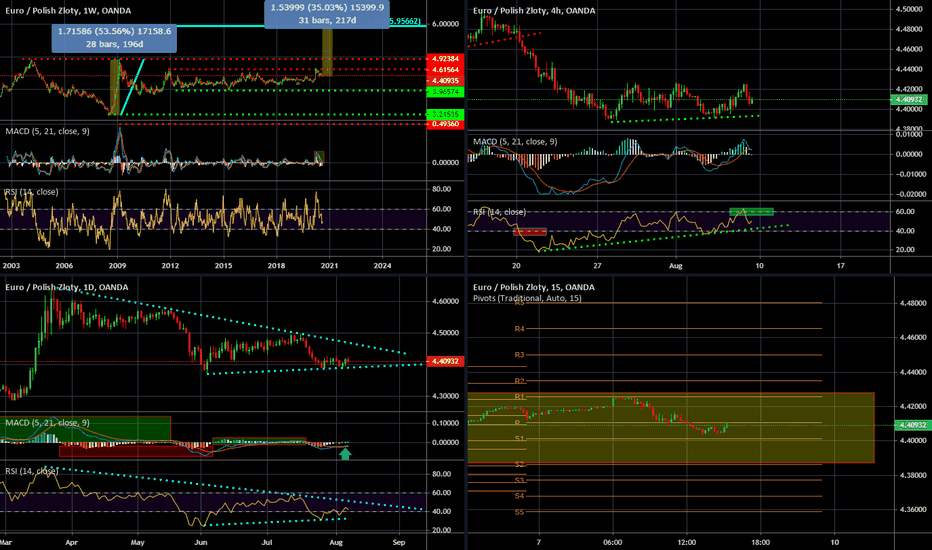Click 4.36000 on the 15-minute price axis
932x550 pixels.
pyautogui.click(x=913, y=510)
